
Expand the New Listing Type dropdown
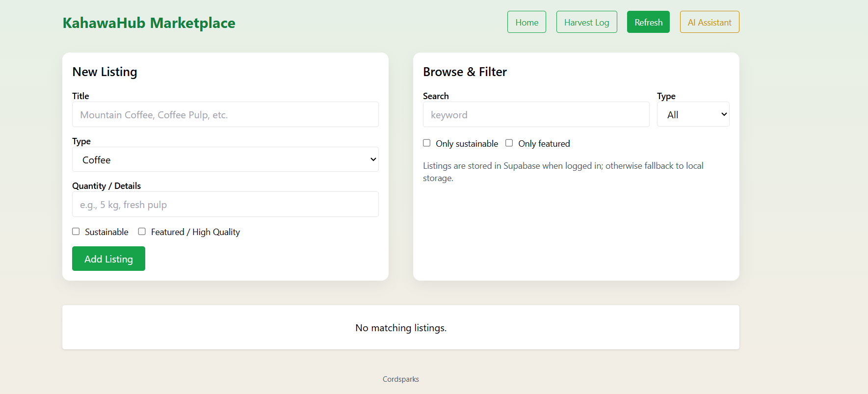coord(225,159)
